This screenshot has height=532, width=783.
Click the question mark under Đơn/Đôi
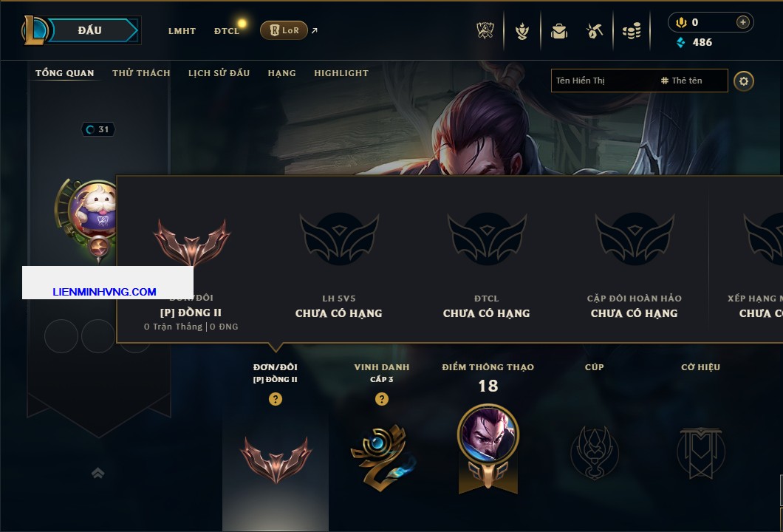coord(275,398)
